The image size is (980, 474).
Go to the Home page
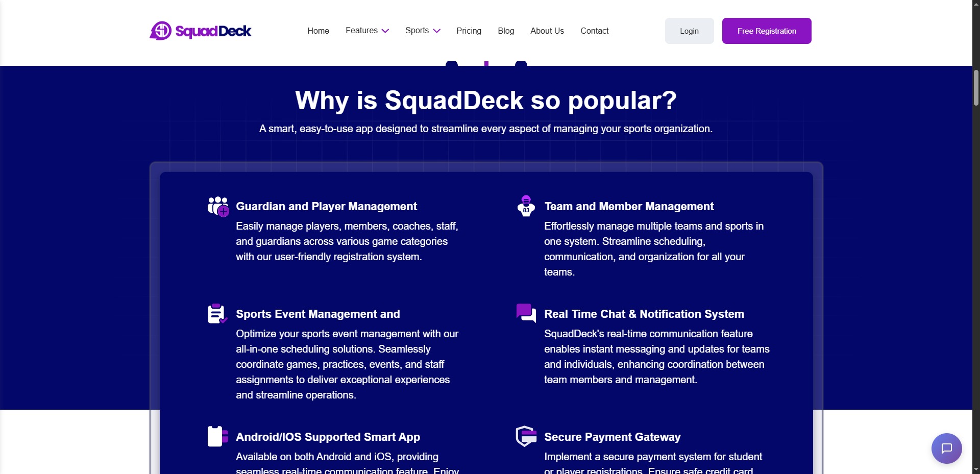point(318,31)
